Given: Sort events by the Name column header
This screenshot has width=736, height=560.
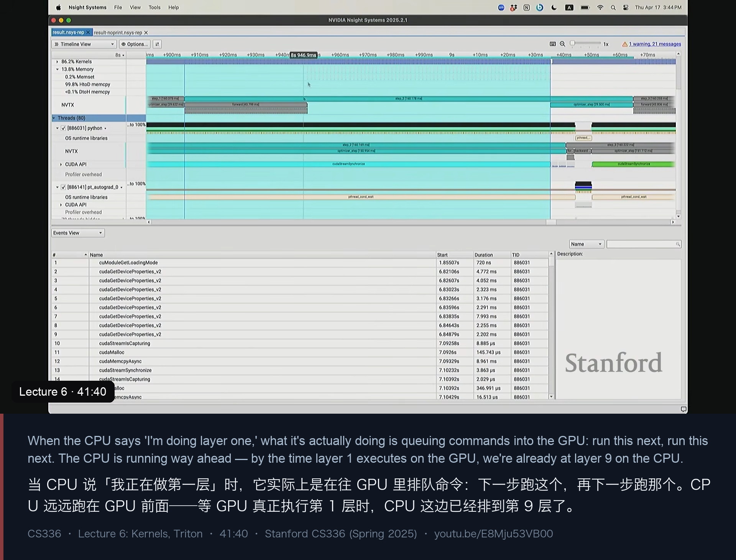Looking at the screenshot, I should point(262,255).
